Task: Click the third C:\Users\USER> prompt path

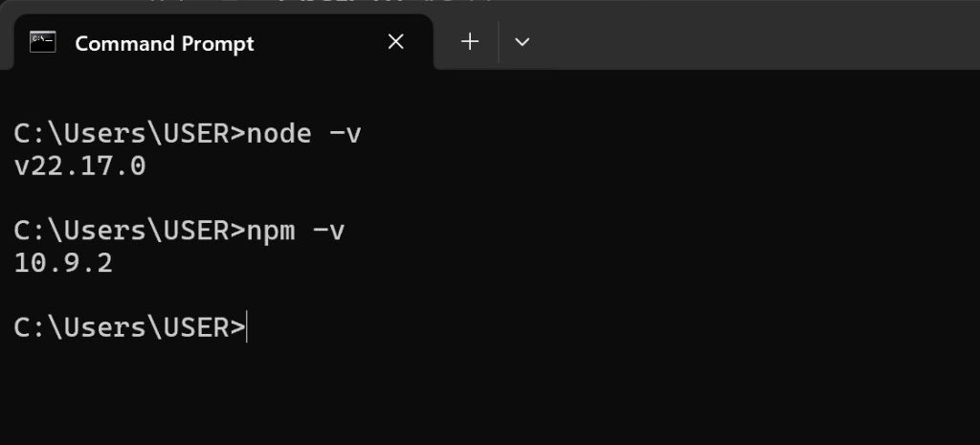Action: 129,327
